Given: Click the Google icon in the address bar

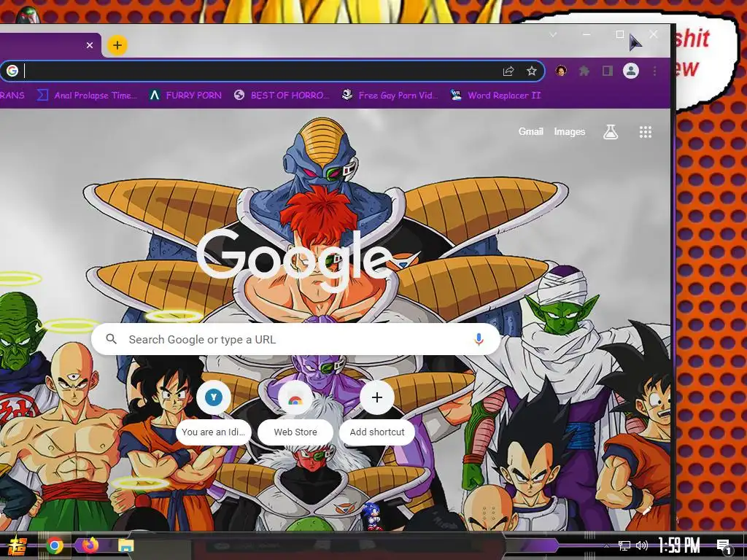Looking at the screenshot, I should [13, 71].
